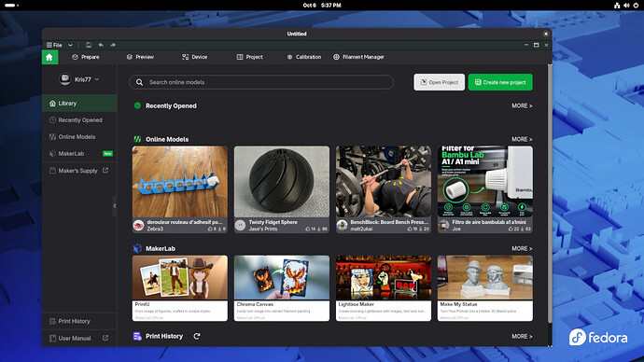Viewport: 644px width, 362px height.
Task: Click the save icon in the toolbar
Action: [89, 45]
